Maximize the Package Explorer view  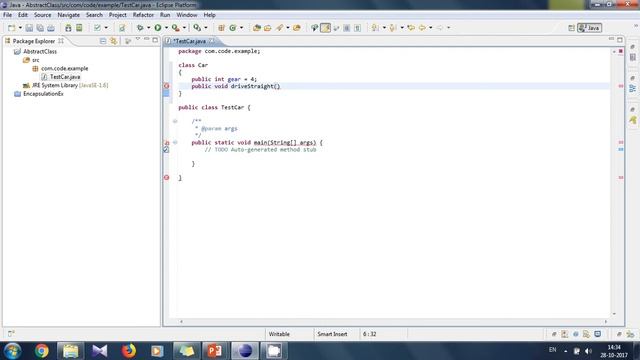155,40
